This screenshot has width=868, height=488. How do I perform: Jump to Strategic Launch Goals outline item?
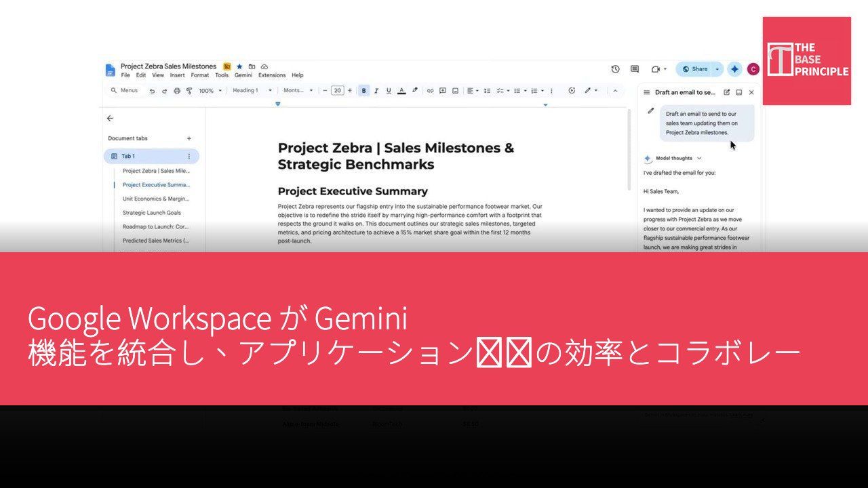coord(152,213)
